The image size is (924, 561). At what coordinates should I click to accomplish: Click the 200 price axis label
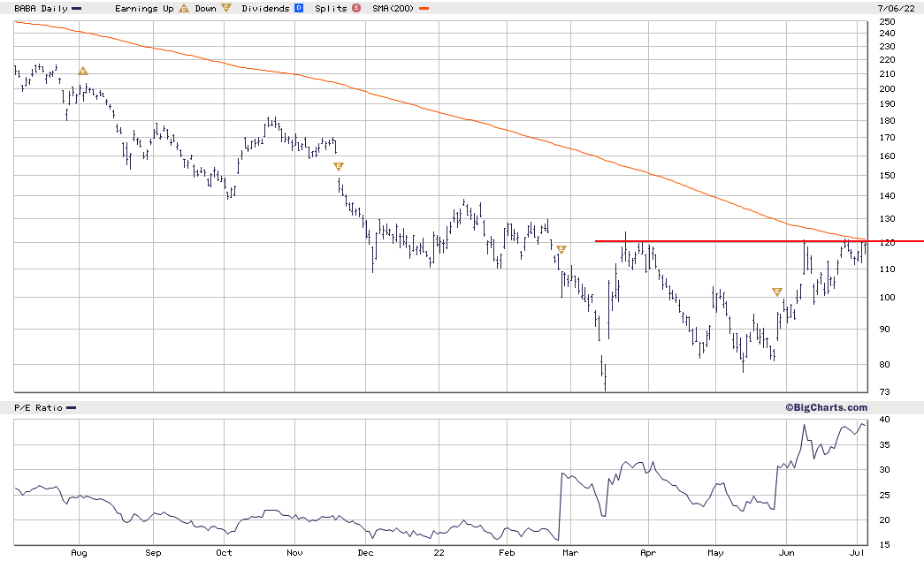click(887, 89)
